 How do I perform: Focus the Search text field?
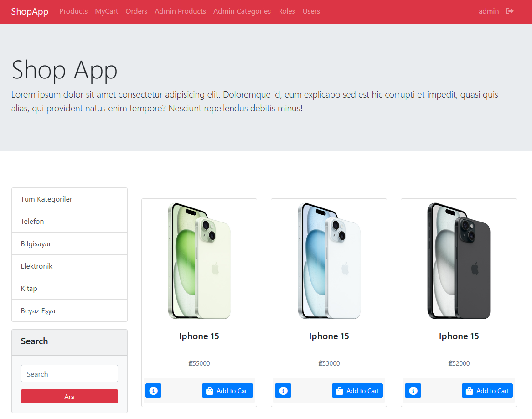(x=70, y=373)
